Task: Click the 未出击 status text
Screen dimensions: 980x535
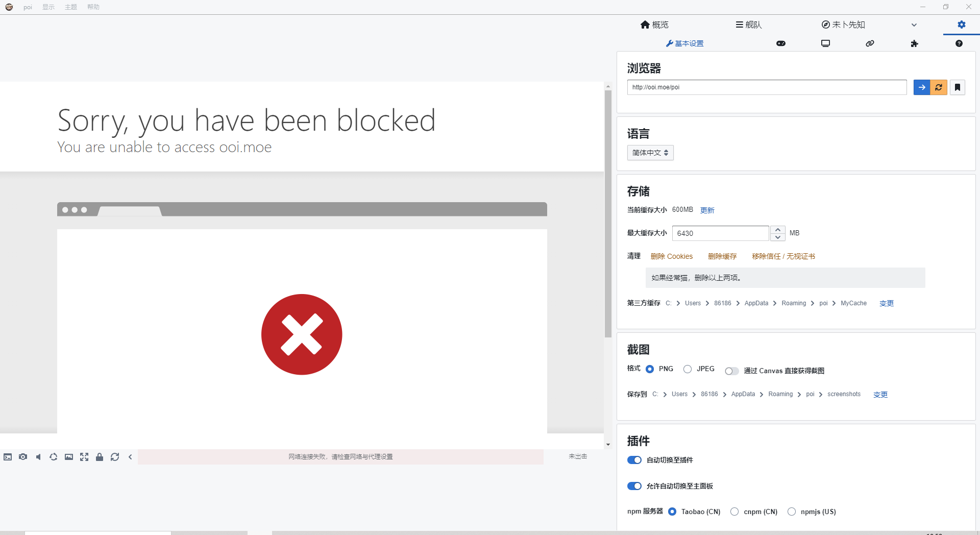Action: (x=578, y=456)
